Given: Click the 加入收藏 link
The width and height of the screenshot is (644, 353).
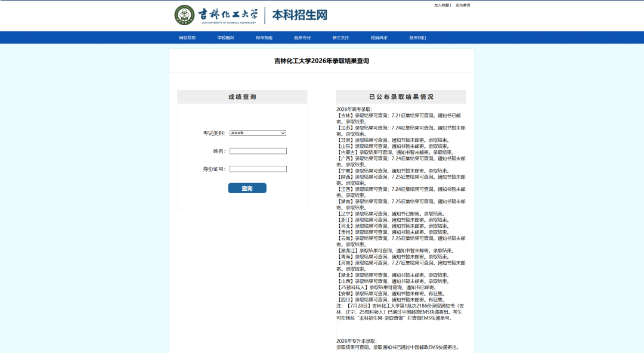Looking at the screenshot, I should (x=441, y=5).
